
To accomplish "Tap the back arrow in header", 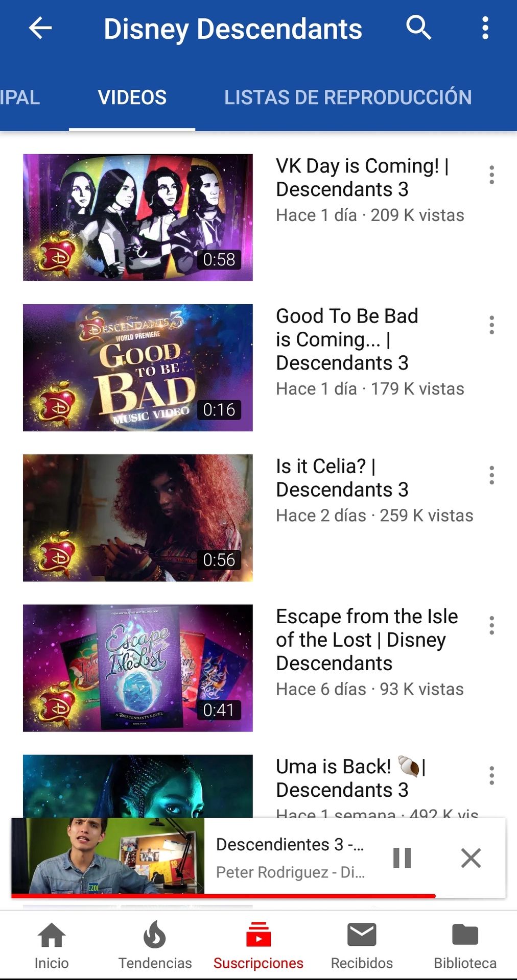I will pos(40,28).
